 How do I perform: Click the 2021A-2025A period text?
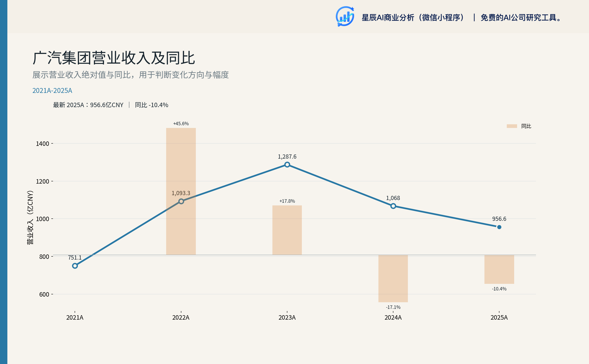pos(52,90)
